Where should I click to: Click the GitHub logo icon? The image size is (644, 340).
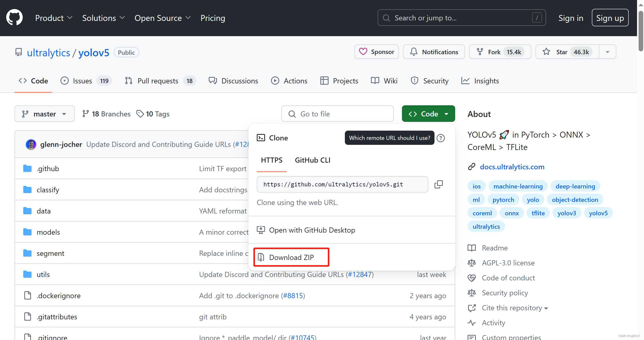click(x=14, y=18)
